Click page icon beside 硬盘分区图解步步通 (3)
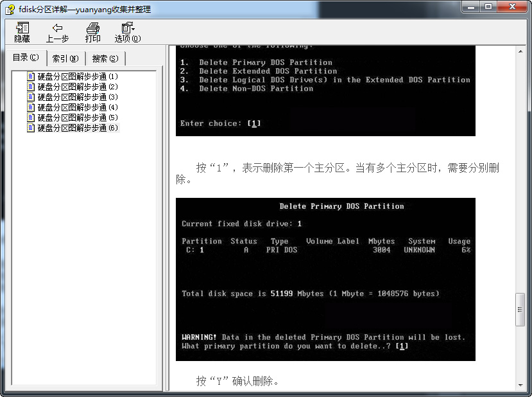The image size is (532, 397). click(x=31, y=97)
